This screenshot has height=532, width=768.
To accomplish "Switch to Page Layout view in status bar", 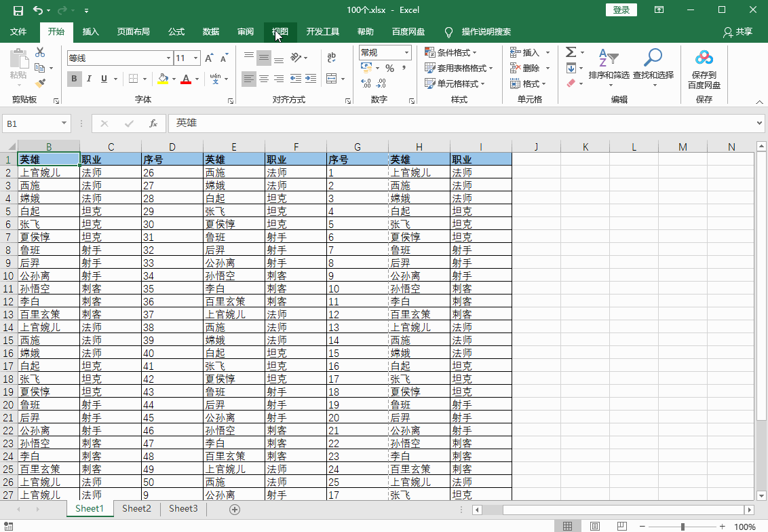I will pyautogui.click(x=594, y=527).
